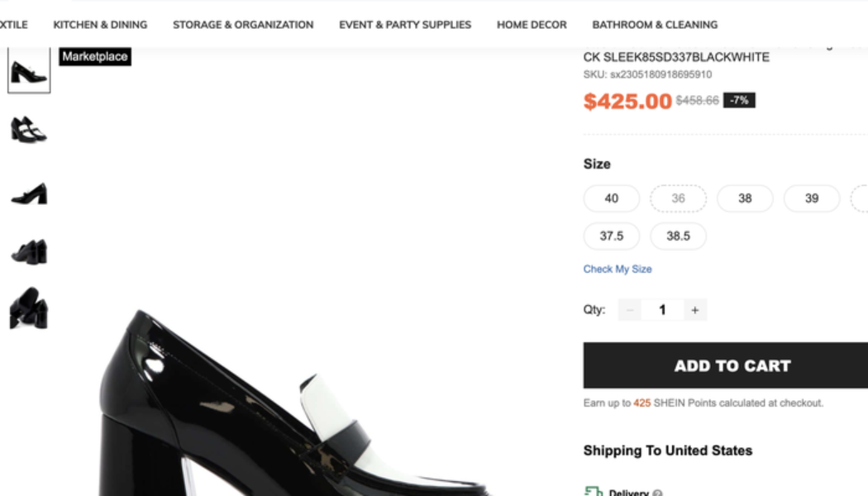Viewport: 868px width, 496px height.
Task: Click the Marketplace badge
Action: tap(93, 56)
